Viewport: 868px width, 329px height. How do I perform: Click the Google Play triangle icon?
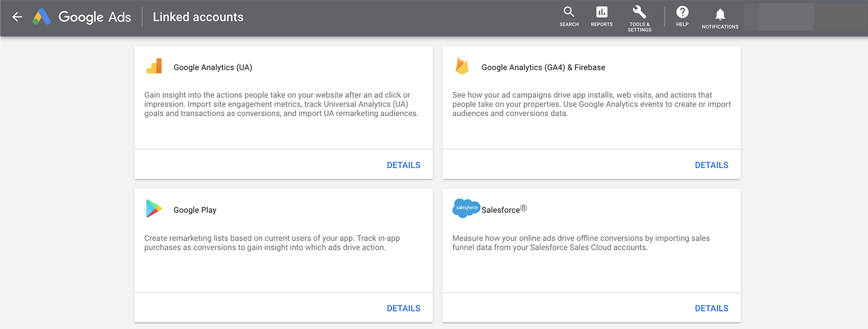pyautogui.click(x=154, y=209)
